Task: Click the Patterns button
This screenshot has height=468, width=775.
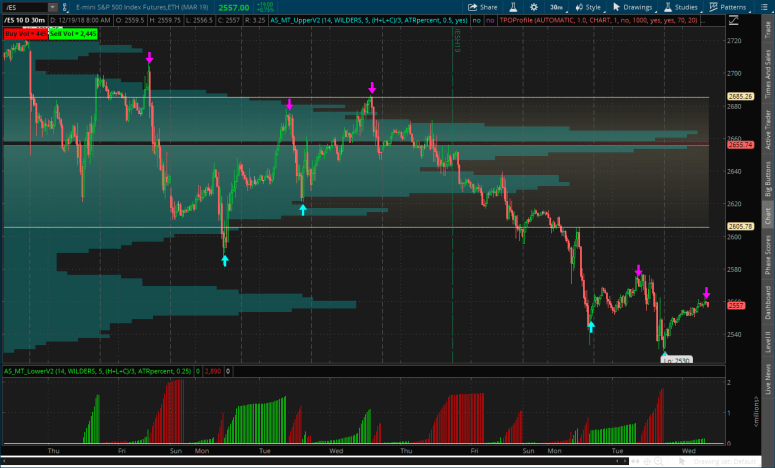Action: (735, 6)
